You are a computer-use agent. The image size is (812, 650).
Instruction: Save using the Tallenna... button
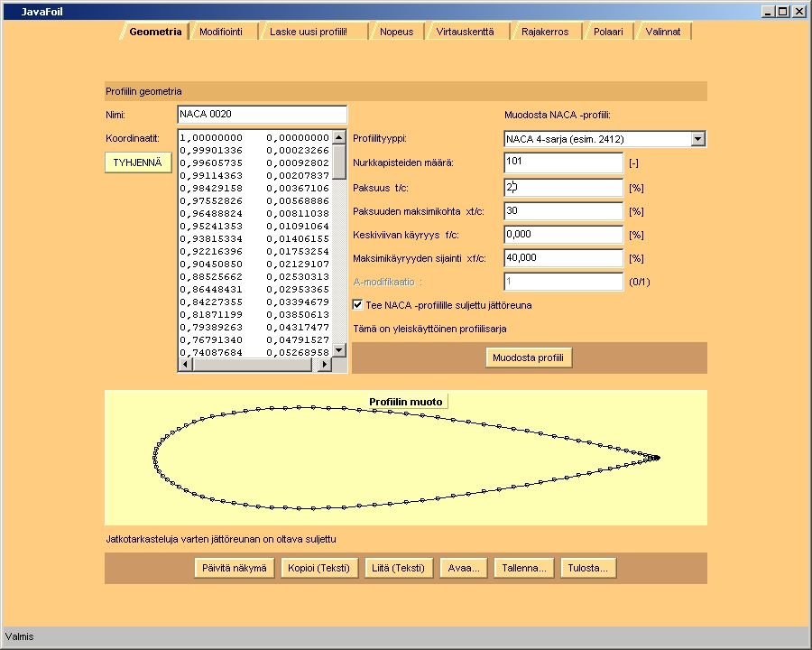[523, 568]
